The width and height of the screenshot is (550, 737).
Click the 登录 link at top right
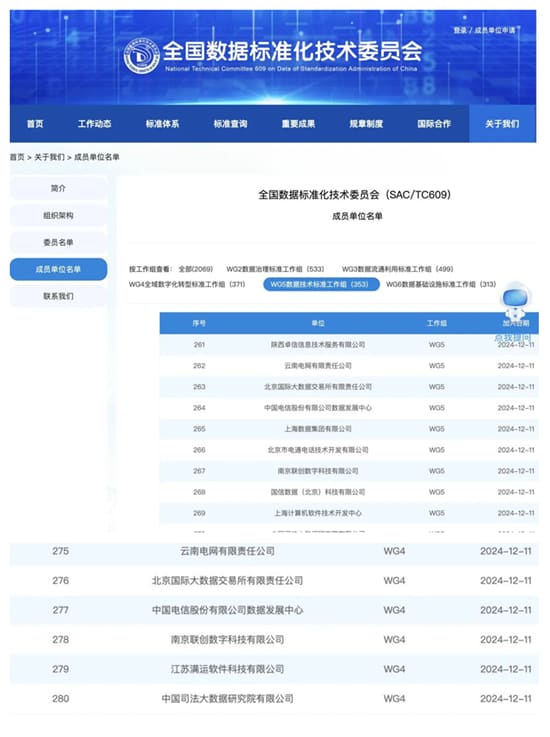(460, 30)
